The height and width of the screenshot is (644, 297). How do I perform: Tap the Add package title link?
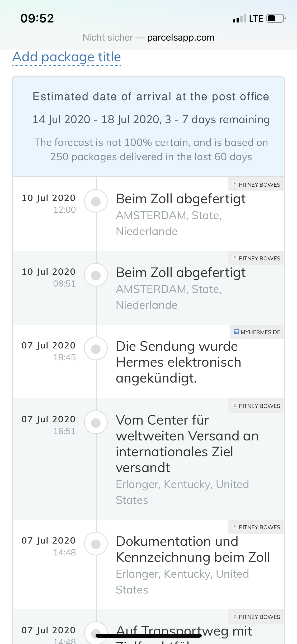click(67, 57)
